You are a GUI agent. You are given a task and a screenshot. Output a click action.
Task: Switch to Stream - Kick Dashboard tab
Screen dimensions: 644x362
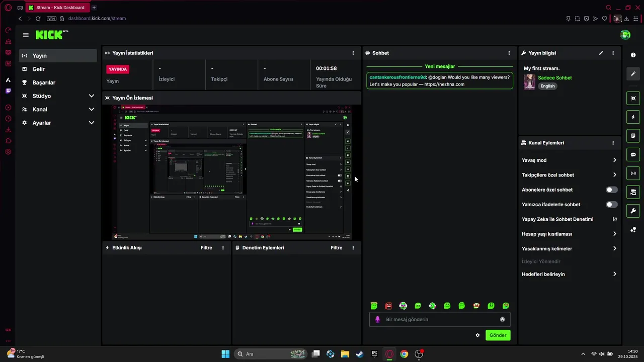coord(57,8)
